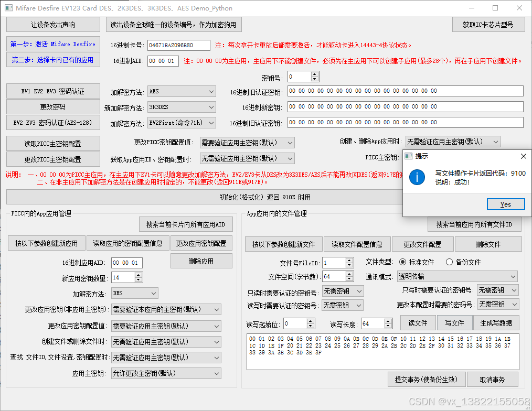Click 删除应用 to delete the application
Viewport: 532px width, 411px height.
201,261
